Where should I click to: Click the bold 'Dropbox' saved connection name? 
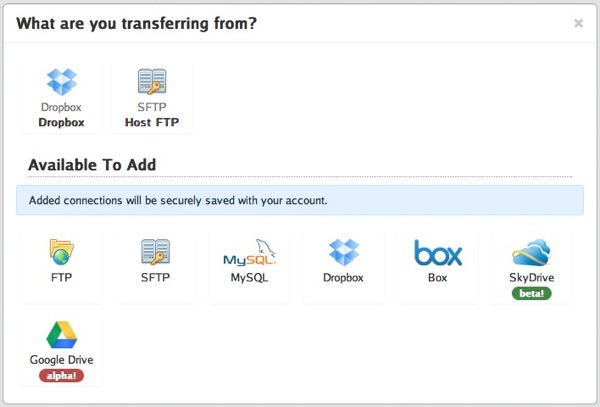(61, 122)
